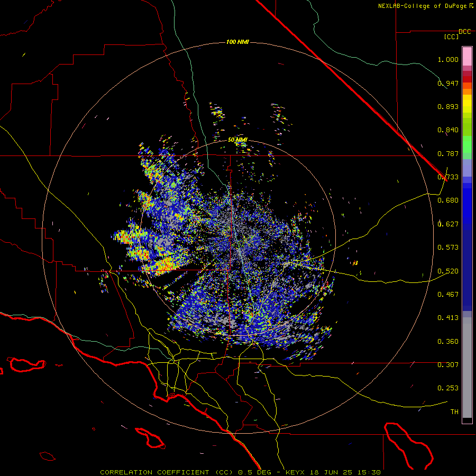
Task: Click the DCC label above the color scale
Action: click(465, 32)
